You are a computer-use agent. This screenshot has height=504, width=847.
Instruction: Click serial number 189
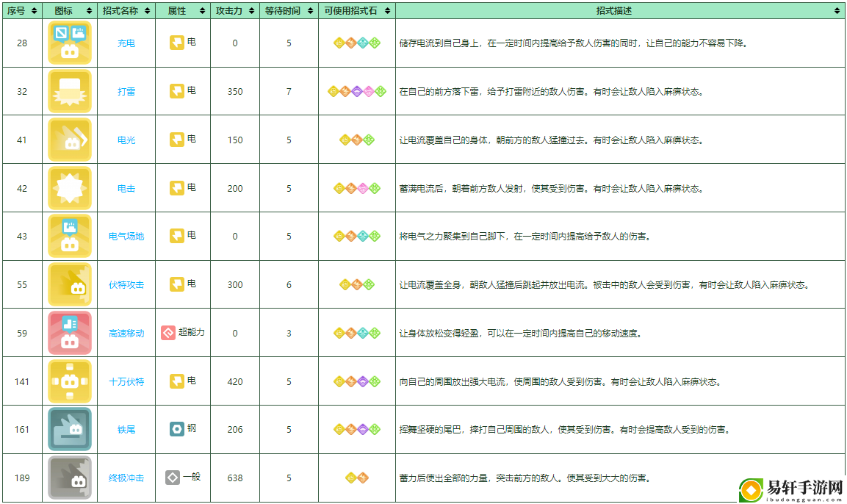coord(22,478)
